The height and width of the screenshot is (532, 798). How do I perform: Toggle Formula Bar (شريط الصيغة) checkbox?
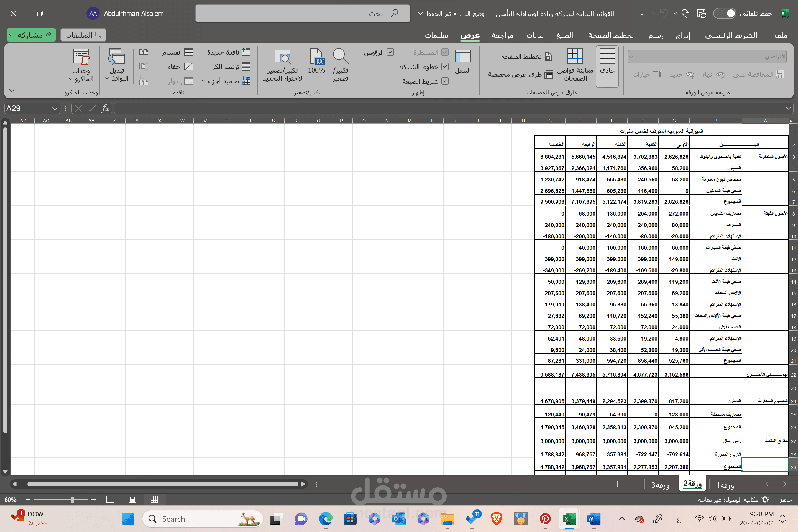pyautogui.click(x=445, y=81)
